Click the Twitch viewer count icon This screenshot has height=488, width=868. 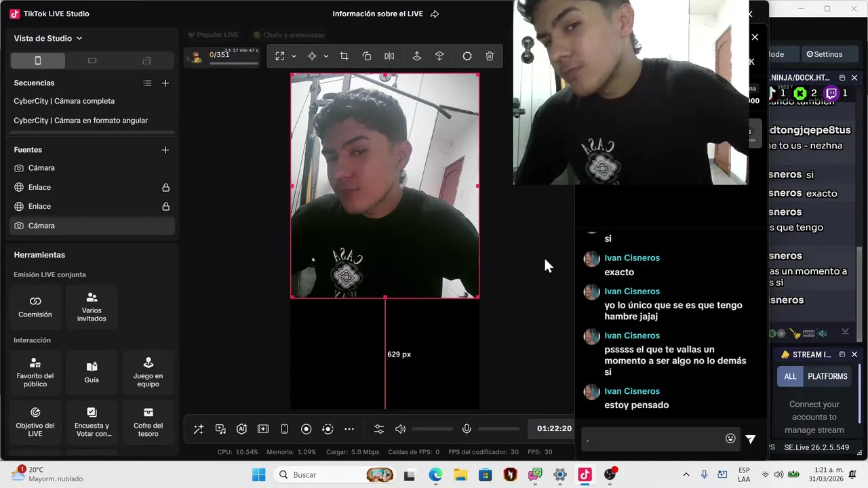831,94
